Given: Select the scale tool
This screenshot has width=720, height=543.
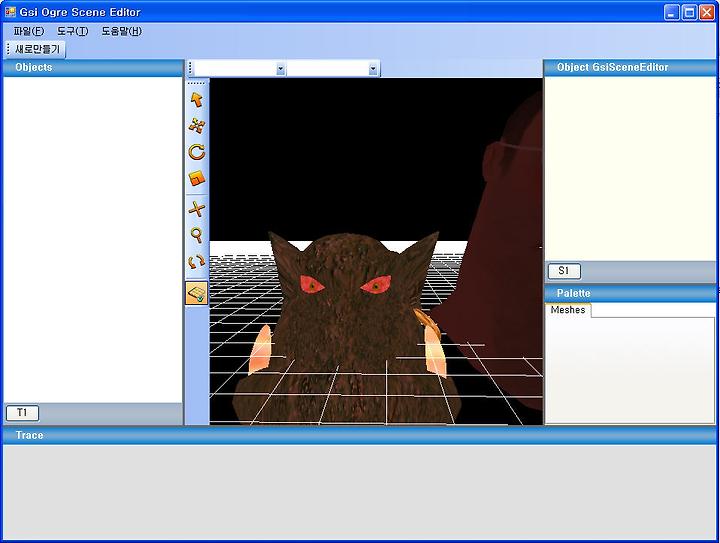Looking at the screenshot, I should tap(197, 178).
